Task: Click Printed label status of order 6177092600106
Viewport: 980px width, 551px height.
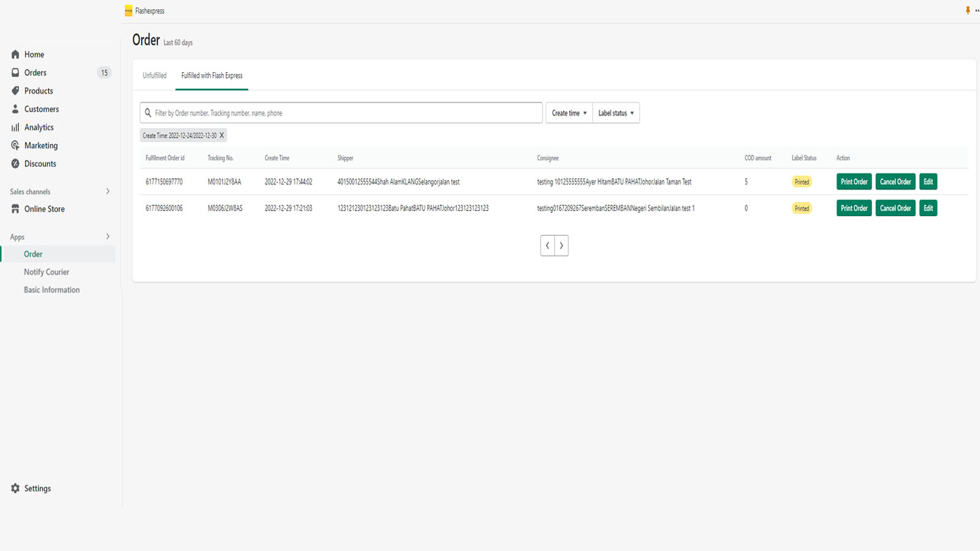Action: click(x=802, y=208)
